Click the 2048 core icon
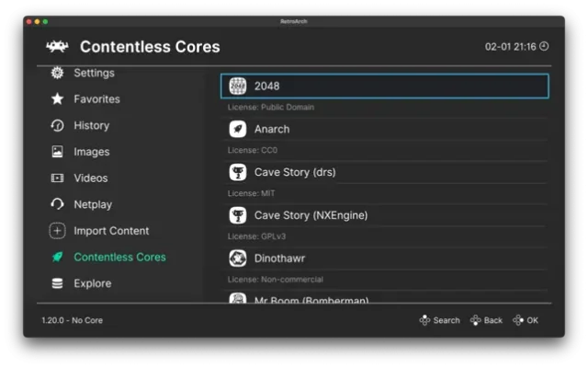The image size is (588, 368). click(x=237, y=86)
